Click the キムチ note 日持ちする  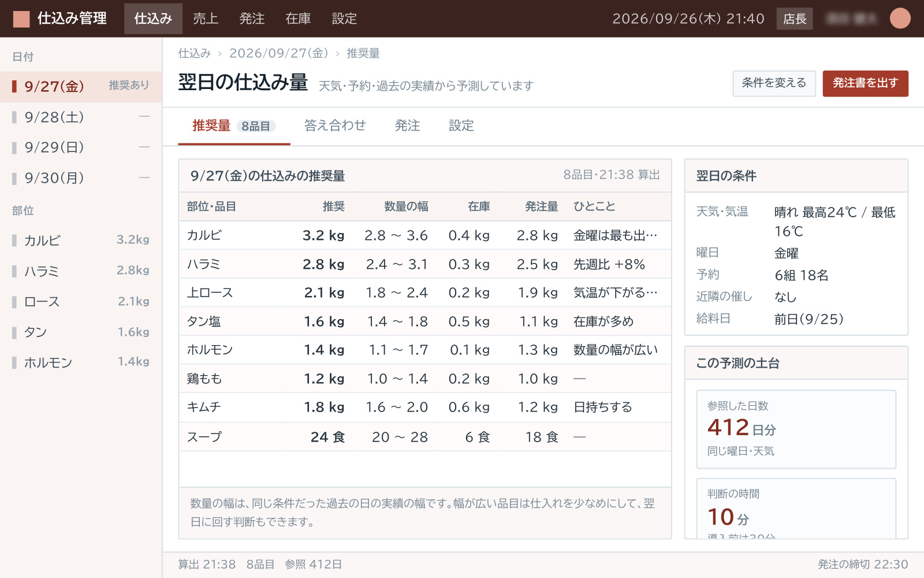pos(603,407)
